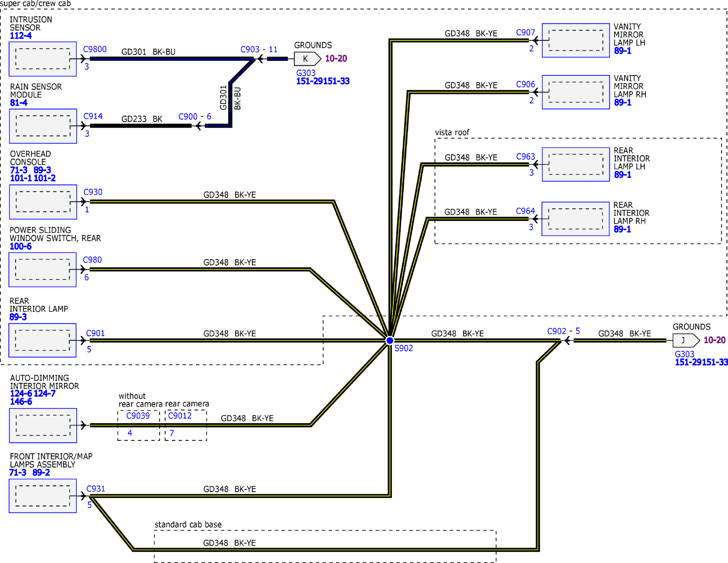Image resolution: width=728 pixels, height=563 pixels.
Task: Click pin 4 of connector C9039
Action: pos(130,433)
